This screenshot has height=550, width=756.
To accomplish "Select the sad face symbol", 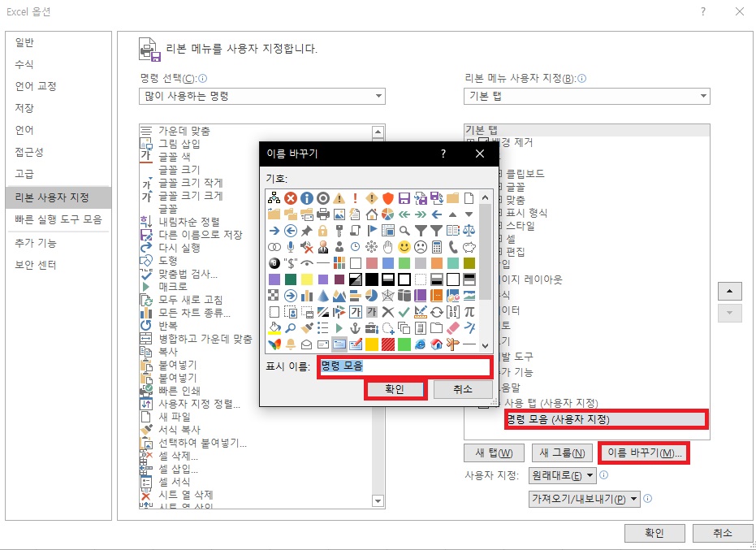I will pos(421,247).
